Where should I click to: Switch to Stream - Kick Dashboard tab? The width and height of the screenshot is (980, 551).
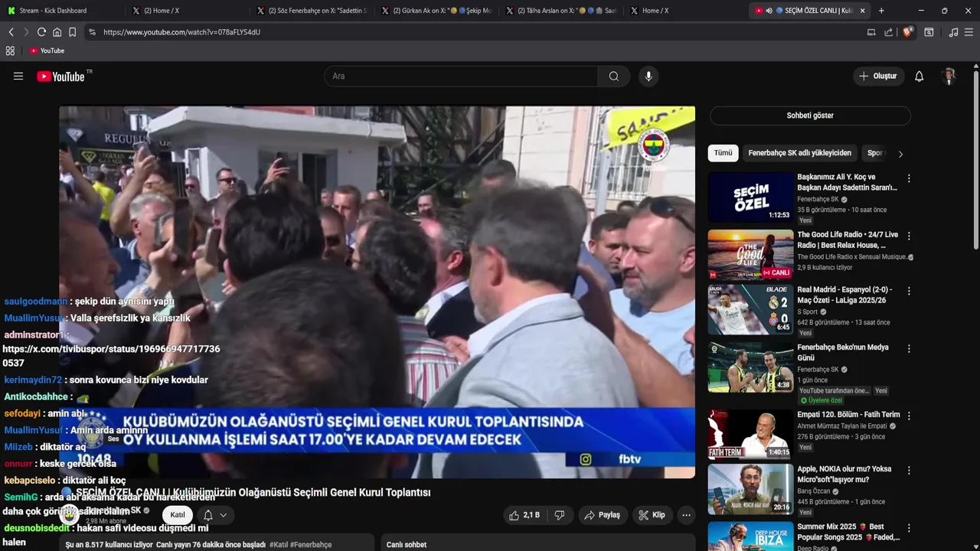(x=61, y=11)
